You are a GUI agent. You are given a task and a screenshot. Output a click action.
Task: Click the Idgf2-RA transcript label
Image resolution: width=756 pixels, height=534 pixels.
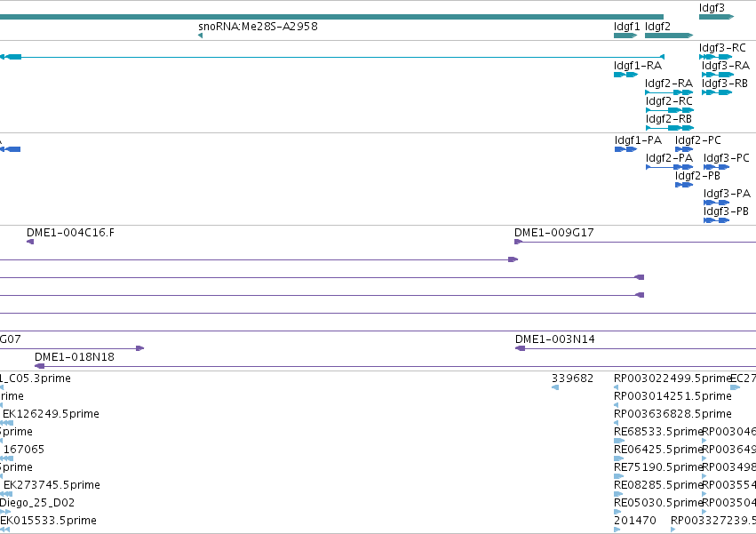[x=669, y=84]
